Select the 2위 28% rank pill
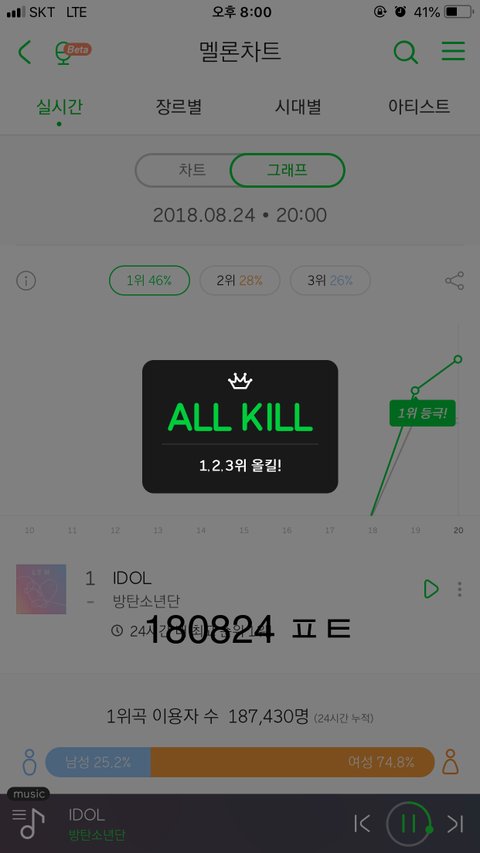 240,281
